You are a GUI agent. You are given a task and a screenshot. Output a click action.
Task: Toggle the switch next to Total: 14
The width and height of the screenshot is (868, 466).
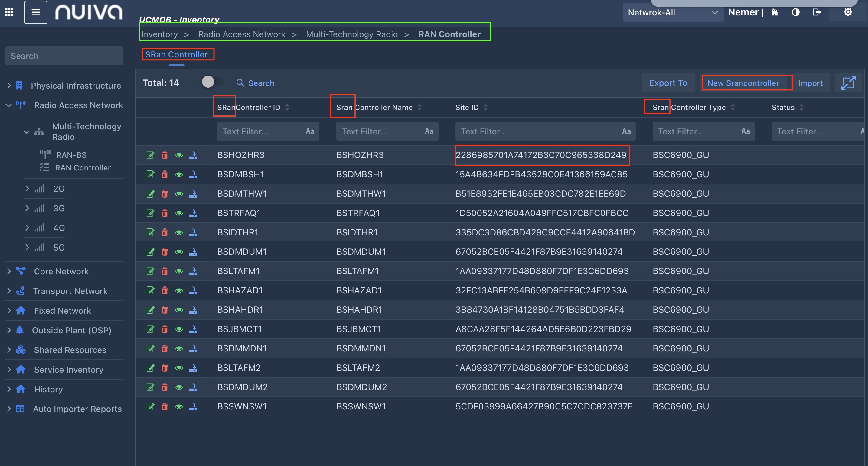tap(212, 82)
